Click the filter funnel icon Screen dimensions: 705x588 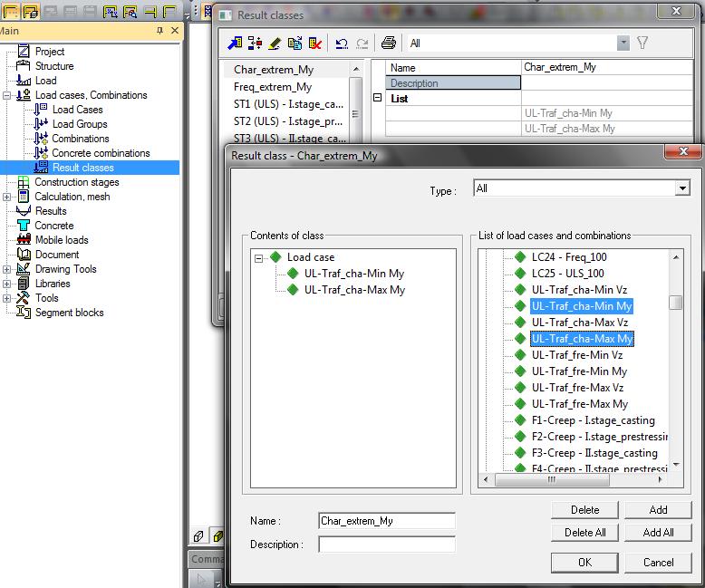point(642,43)
